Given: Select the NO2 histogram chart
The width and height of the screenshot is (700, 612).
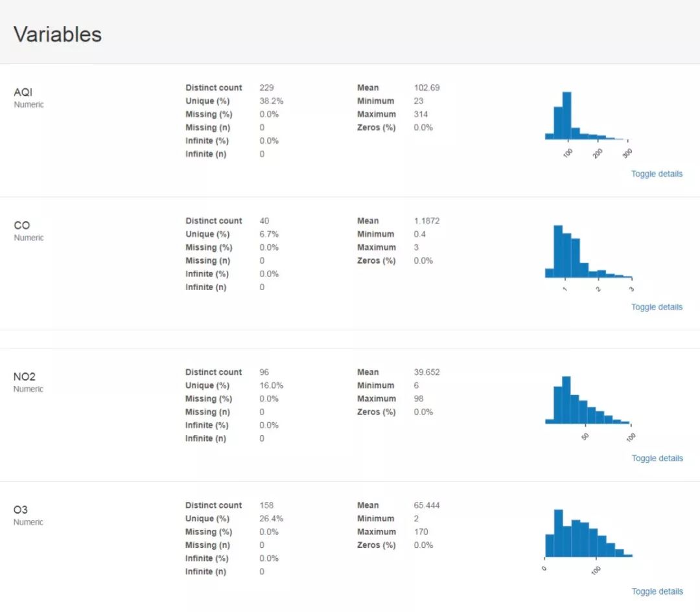Looking at the screenshot, I should (x=588, y=402).
